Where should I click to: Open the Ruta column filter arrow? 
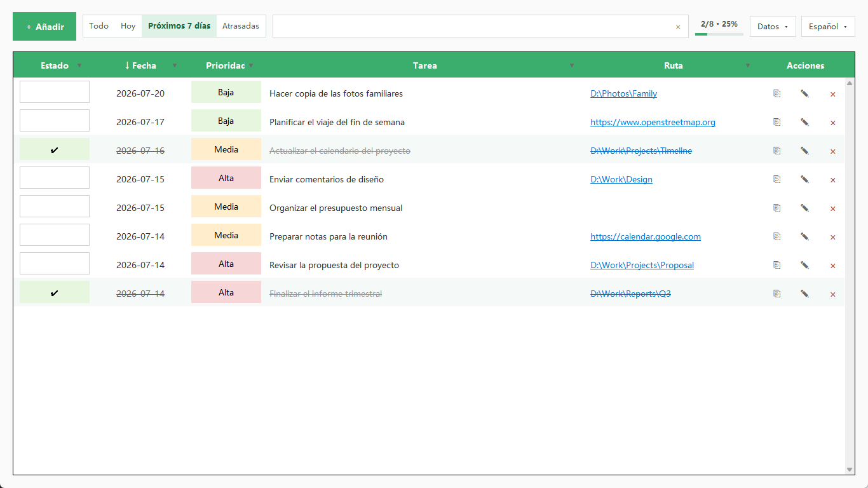748,65
